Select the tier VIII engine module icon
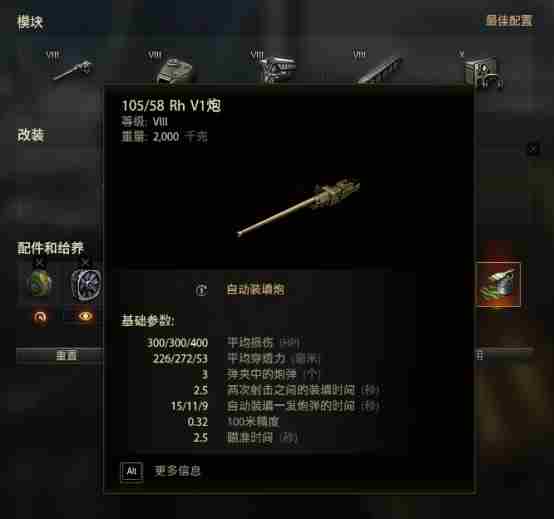This screenshot has height=519, width=554. (278, 69)
